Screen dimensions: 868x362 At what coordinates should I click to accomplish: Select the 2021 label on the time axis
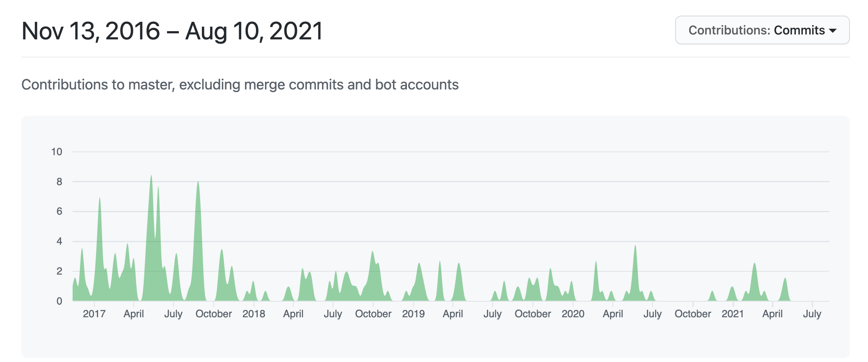pos(733,314)
